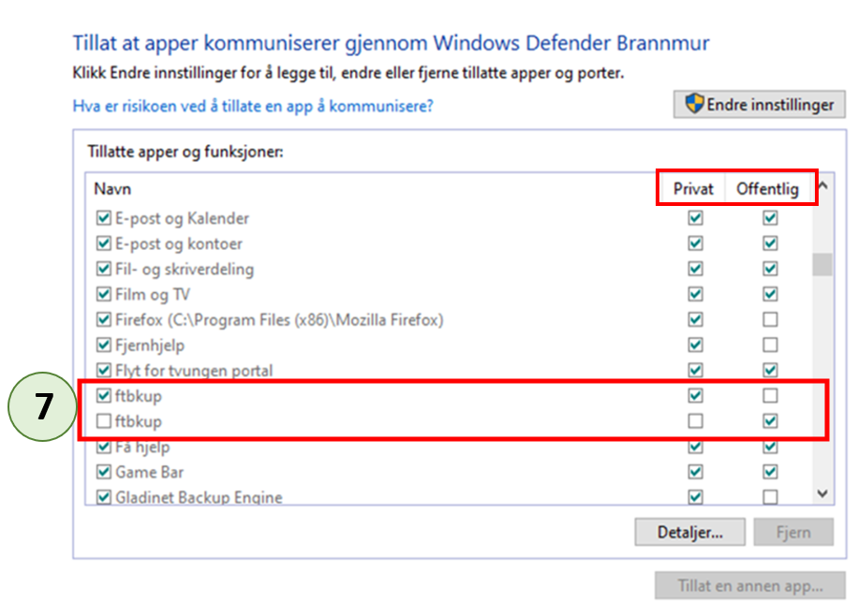Enable the unchecked second ftbkup name checkbox
The image size is (858, 616).
[104, 422]
